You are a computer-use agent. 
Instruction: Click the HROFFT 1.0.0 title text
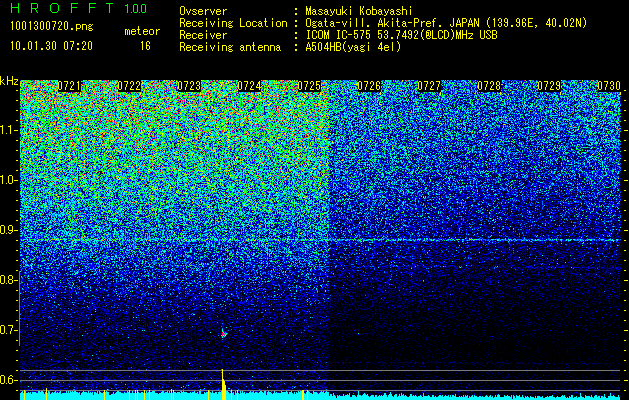pyautogui.click(x=79, y=8)
